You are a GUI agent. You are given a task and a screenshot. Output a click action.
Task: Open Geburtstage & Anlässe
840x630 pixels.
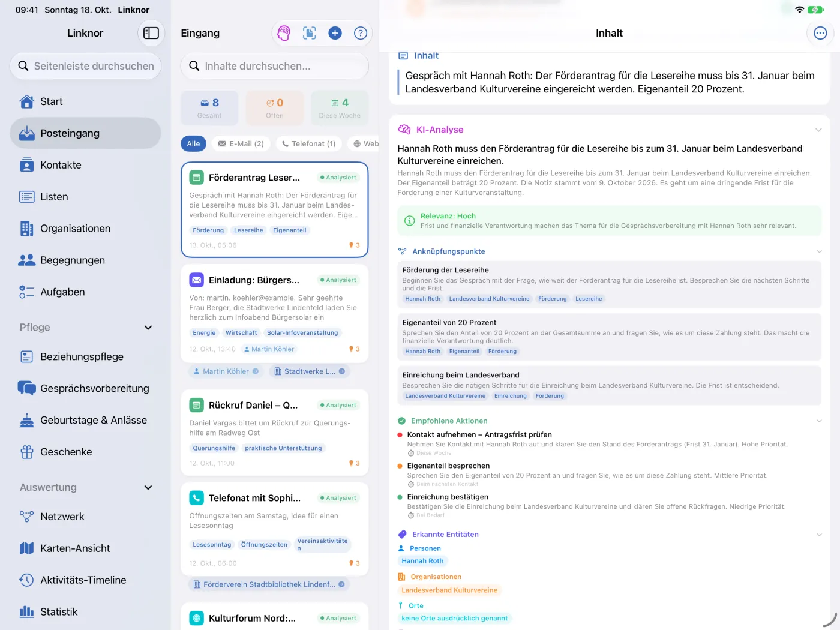85,420
